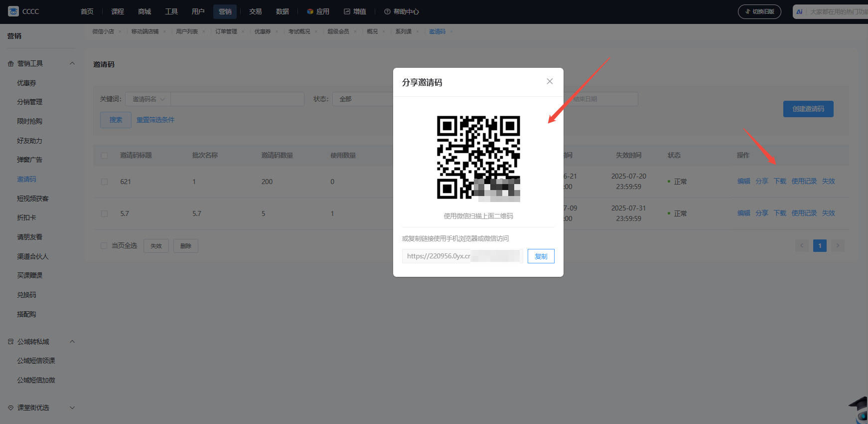
Task: Copy the invitation link with 复制 button
Action: pyautogui.click(x=541, y=256)
